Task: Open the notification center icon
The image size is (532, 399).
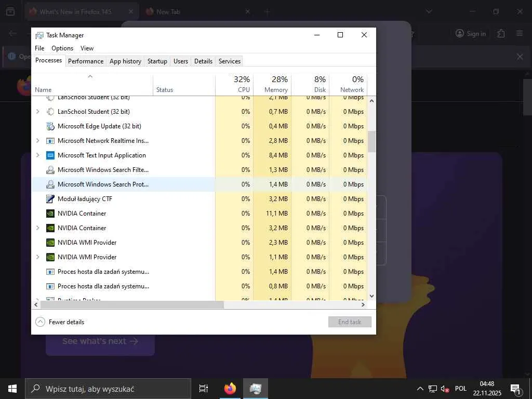Action: [515, 389]
